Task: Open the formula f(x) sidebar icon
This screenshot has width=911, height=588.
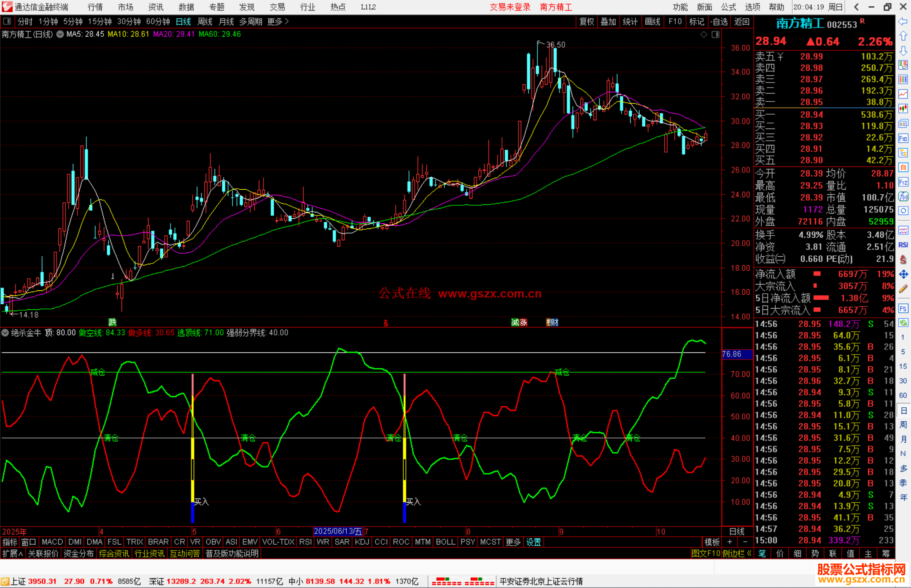Action: click(x=903, y=196)
